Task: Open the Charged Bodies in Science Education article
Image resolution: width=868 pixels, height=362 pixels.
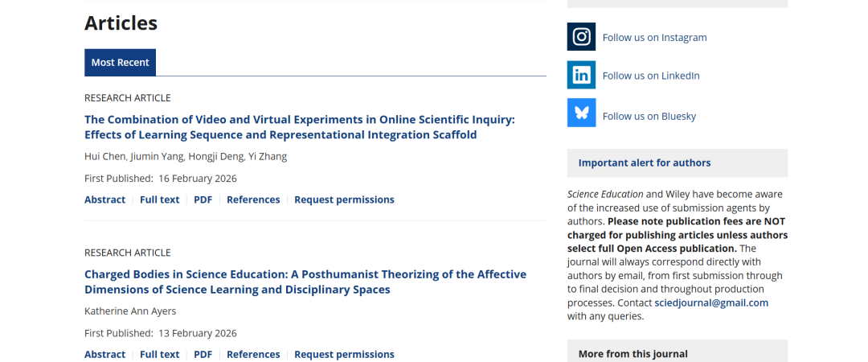Action: (x=305, y=282)
